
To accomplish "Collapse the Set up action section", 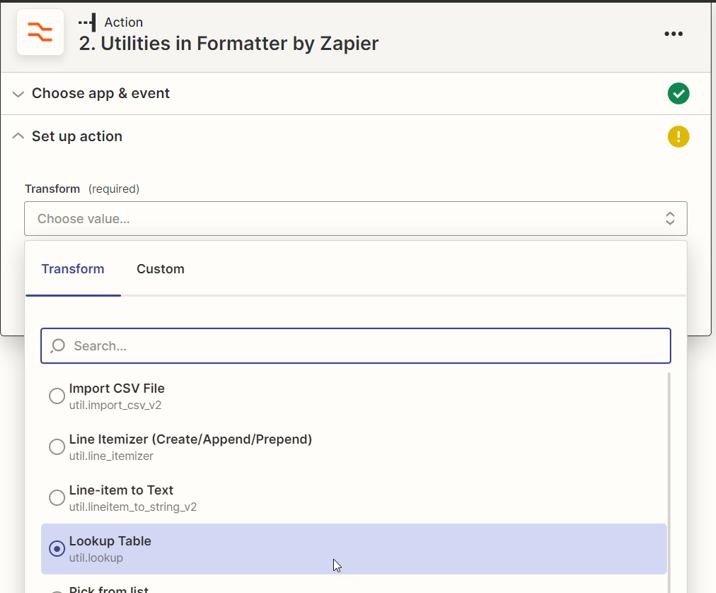I will click(x=18, y=137).
